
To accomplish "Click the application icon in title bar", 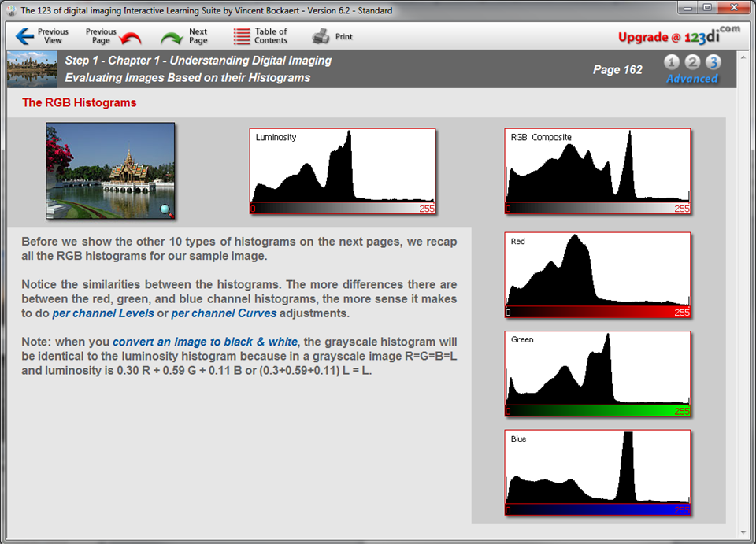I will [x=12, y=10].
